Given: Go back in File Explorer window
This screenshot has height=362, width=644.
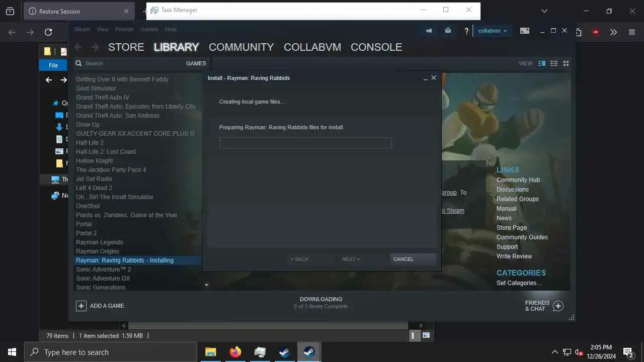Looking at the screenshot, I should [49, 79].
